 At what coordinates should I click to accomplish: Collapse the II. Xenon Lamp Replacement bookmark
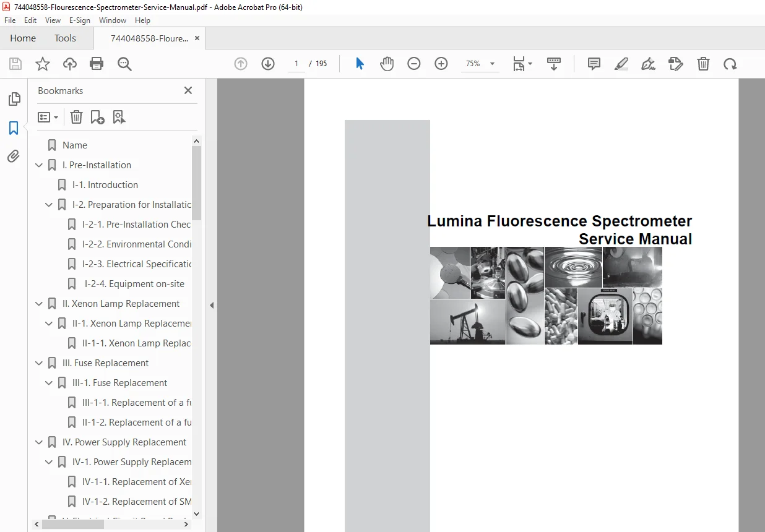tap(39, 304)
